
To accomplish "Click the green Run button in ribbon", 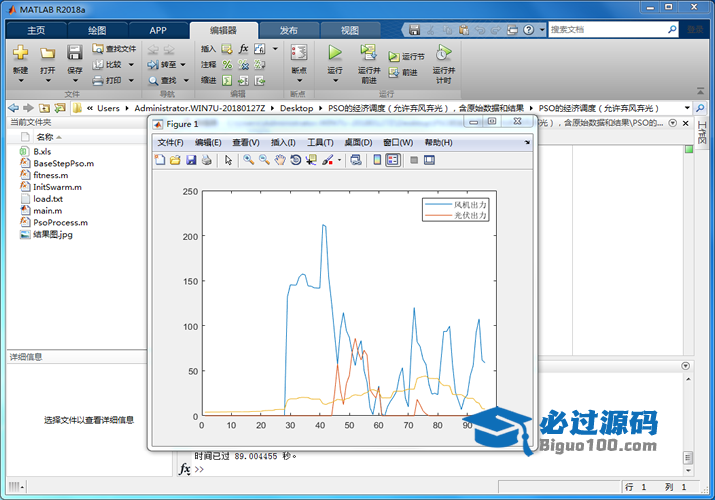I will pos(335,52).
